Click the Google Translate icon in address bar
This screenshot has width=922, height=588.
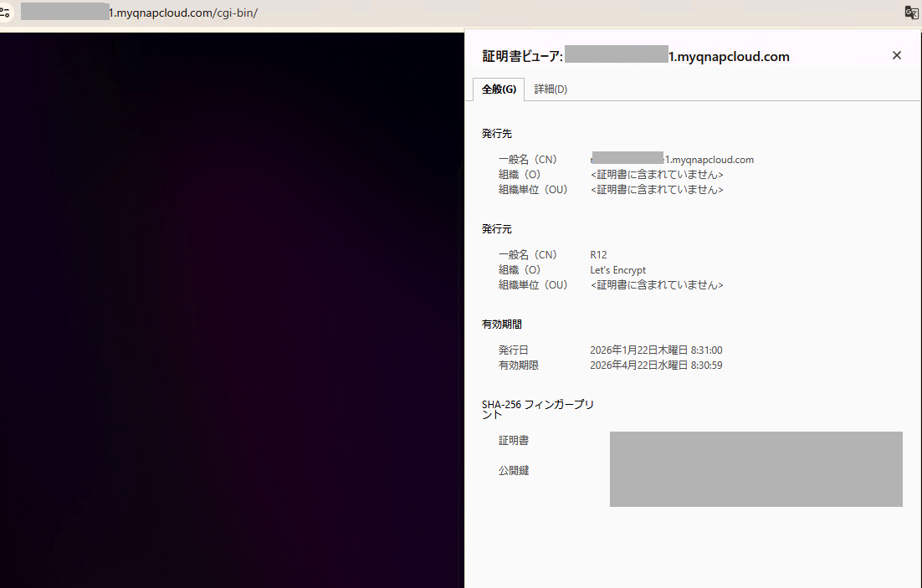(x=911, y=12)
